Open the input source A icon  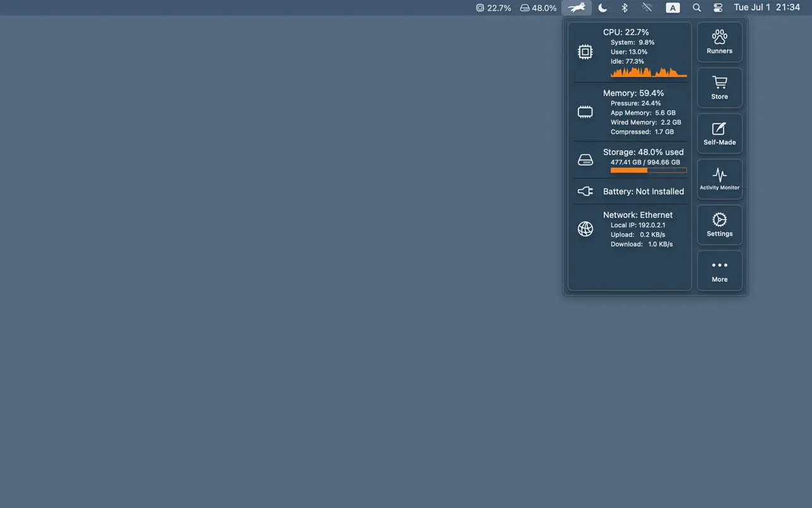pyautogui.click(x=673, y=8)
